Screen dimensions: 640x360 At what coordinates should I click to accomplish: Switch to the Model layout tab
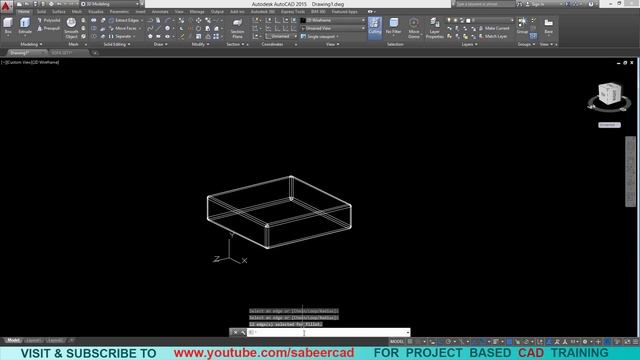pyautogui.click(x=13, y=340)
